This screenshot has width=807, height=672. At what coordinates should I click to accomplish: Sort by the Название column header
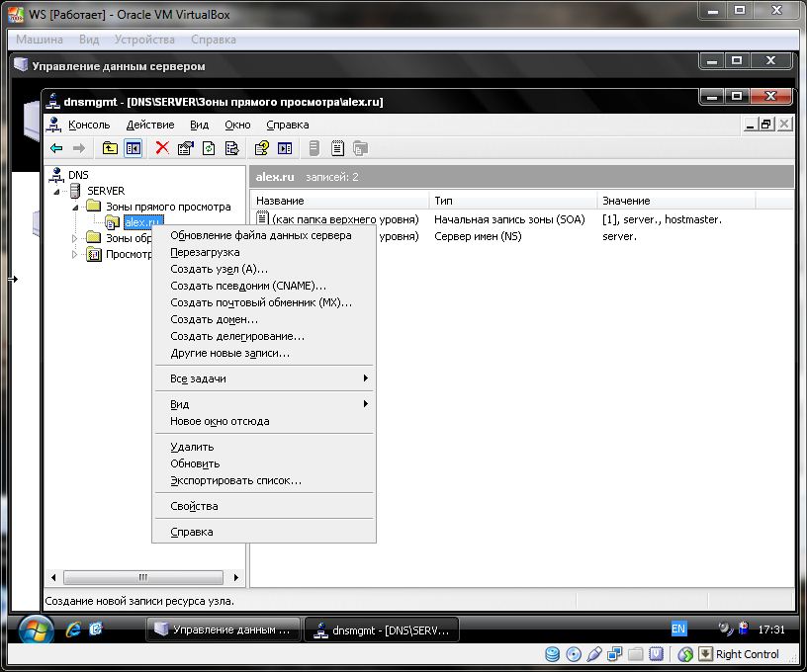click(339, 201)
